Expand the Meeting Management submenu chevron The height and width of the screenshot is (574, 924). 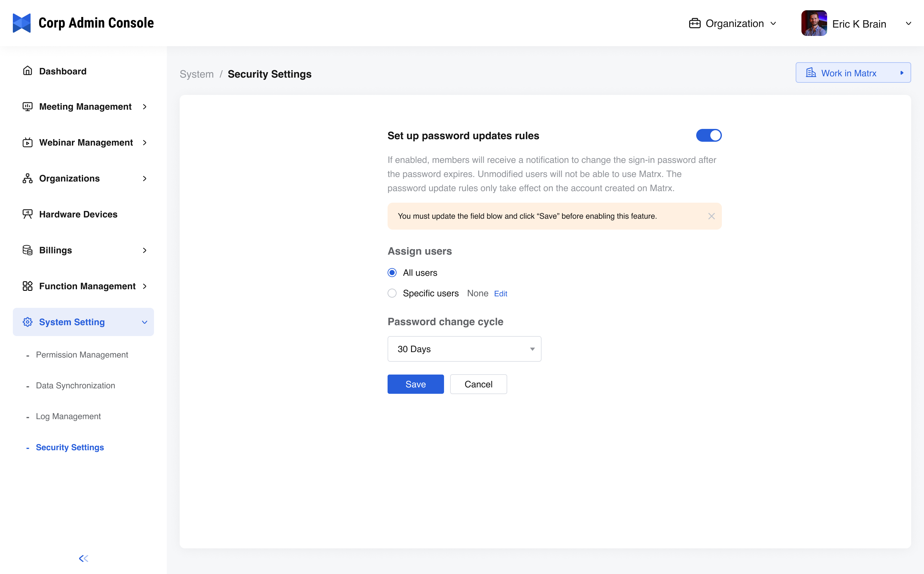coord(145,107)
